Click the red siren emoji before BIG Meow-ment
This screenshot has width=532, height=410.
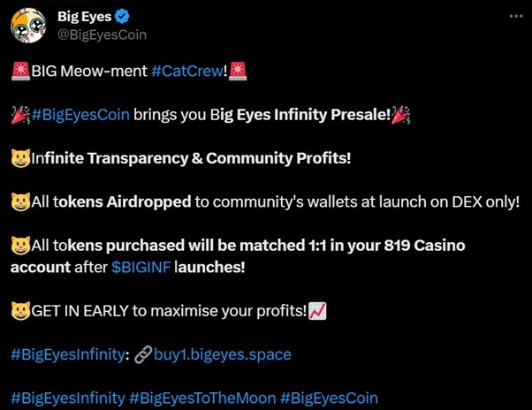[x=20, y=71]
